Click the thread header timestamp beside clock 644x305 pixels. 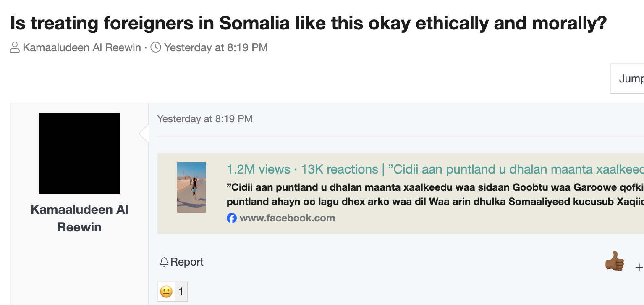216,47
